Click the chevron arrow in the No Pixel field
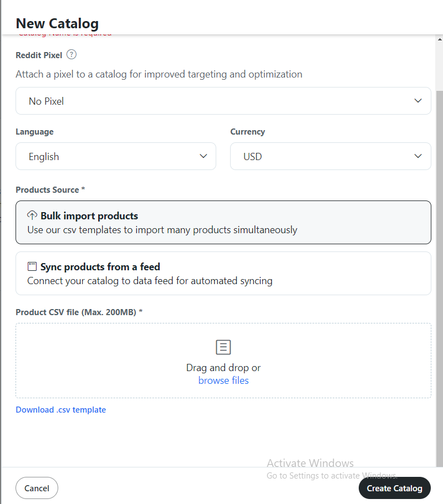Image resolution: width=443 pixels, height=504 pixels. (418, 101)
